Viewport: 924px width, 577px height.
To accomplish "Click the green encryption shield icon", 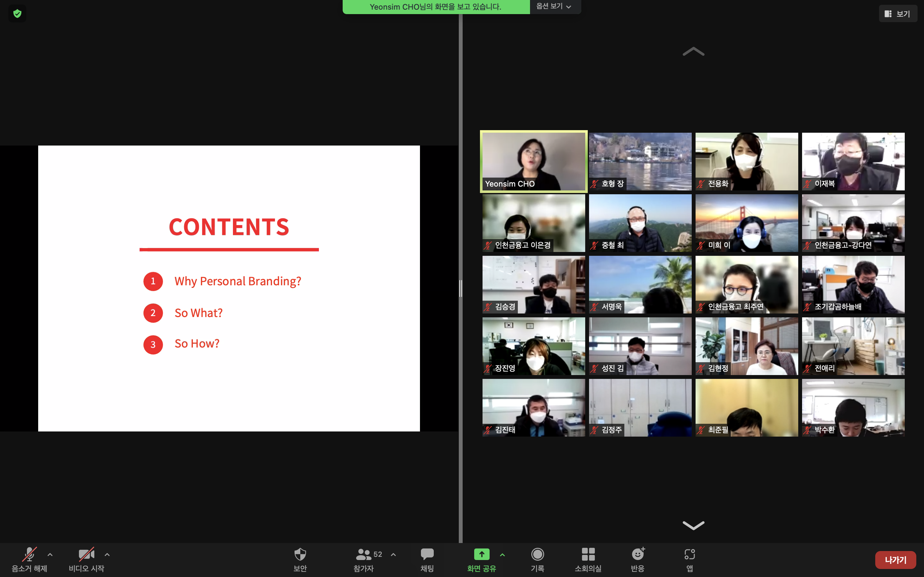I will pos(17,14).
